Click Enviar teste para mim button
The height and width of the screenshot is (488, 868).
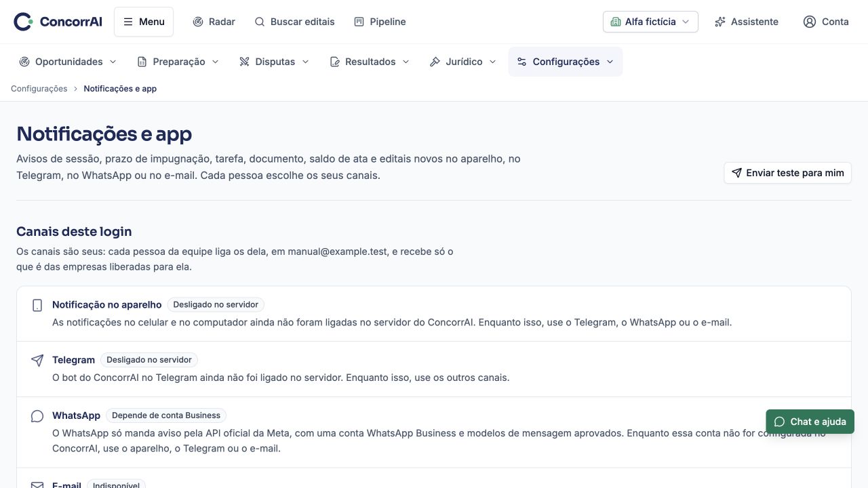click(x=787, y=173)
